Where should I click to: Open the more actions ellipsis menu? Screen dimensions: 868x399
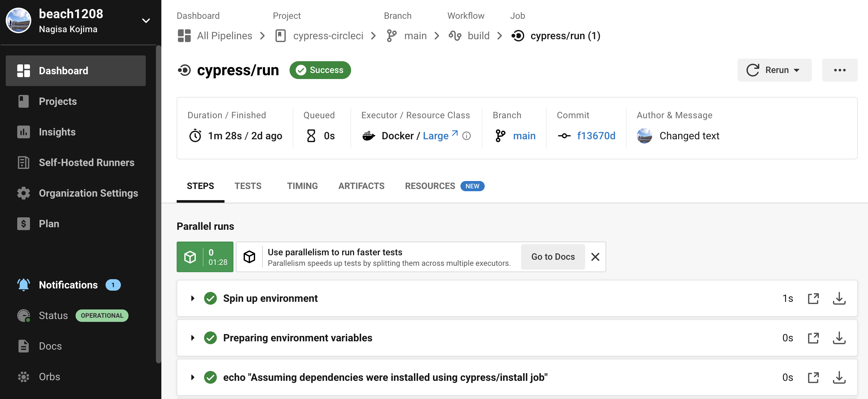tap(839, 70)
